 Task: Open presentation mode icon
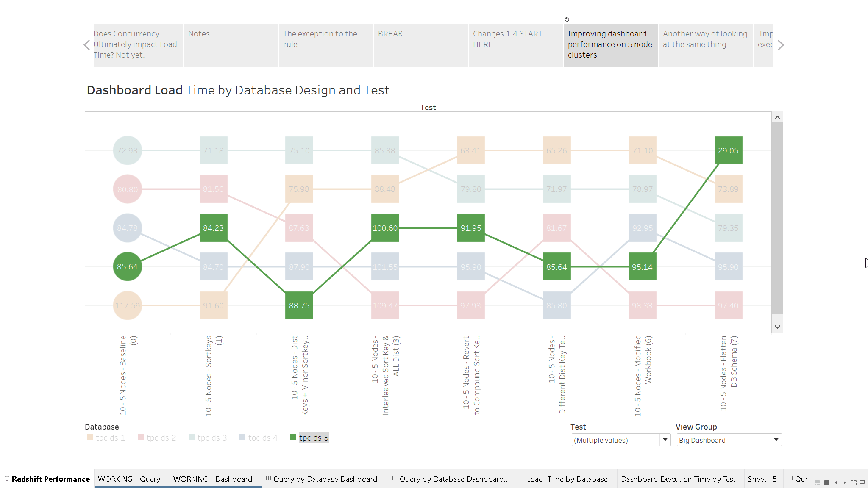(862, 482)
